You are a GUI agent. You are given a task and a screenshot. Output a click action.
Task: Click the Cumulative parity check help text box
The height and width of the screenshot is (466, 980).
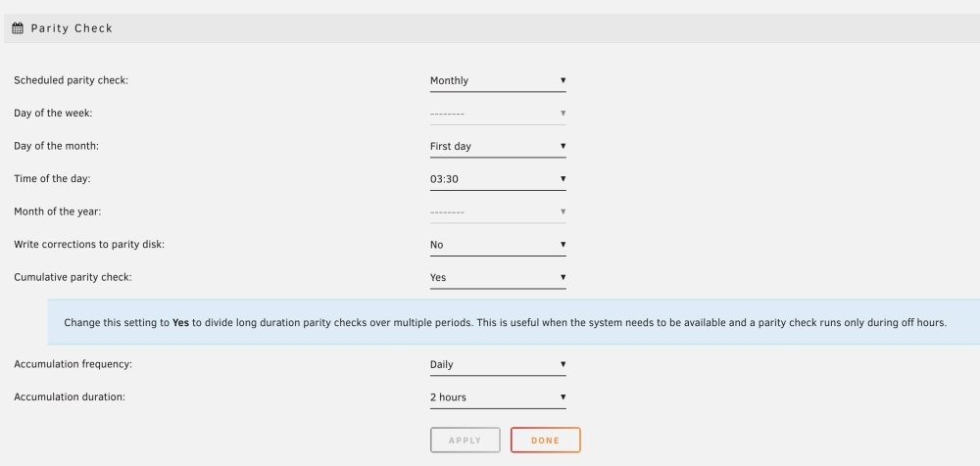(x=514, y=322)
